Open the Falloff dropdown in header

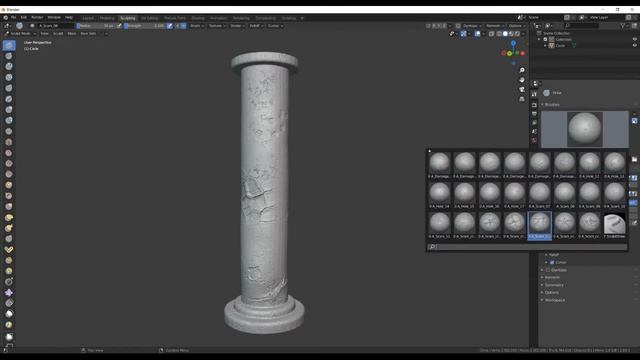pyautogui.click(x=256, y=26)
